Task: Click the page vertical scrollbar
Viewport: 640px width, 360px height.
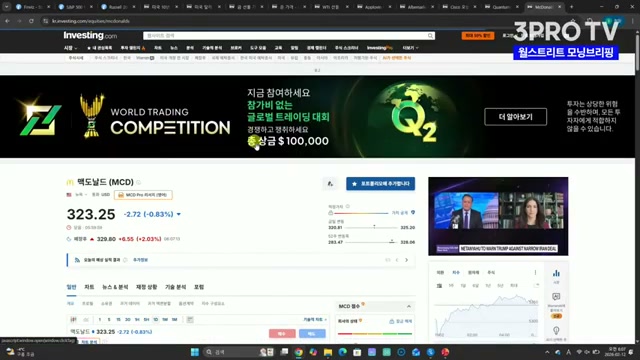Action: coord(637,53)
